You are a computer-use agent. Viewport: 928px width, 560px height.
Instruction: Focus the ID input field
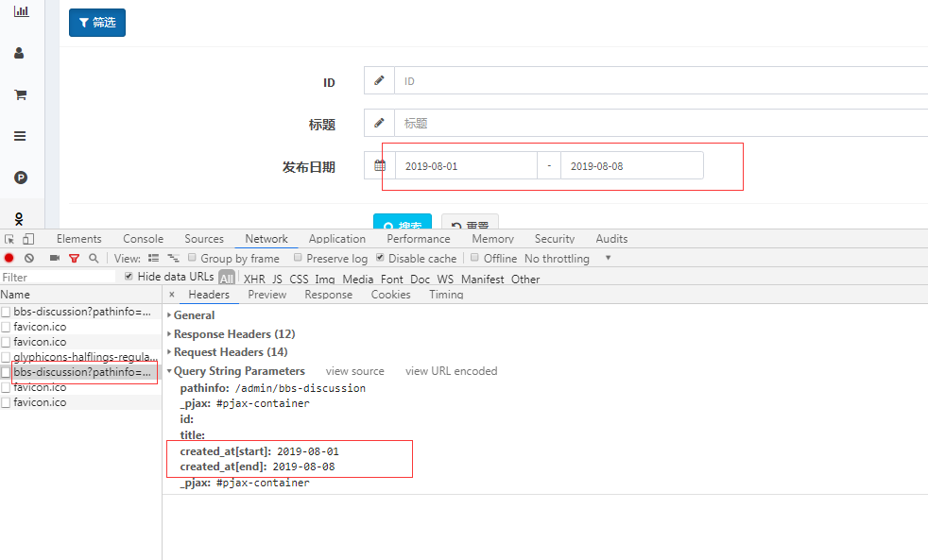662,80
